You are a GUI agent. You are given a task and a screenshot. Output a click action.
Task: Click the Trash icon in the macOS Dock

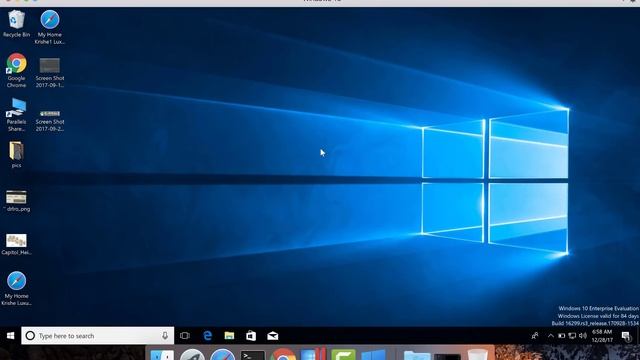(477, 355)
